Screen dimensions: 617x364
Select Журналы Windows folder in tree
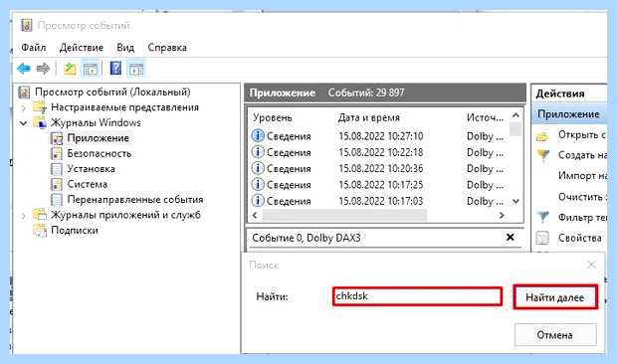point(96,122)
